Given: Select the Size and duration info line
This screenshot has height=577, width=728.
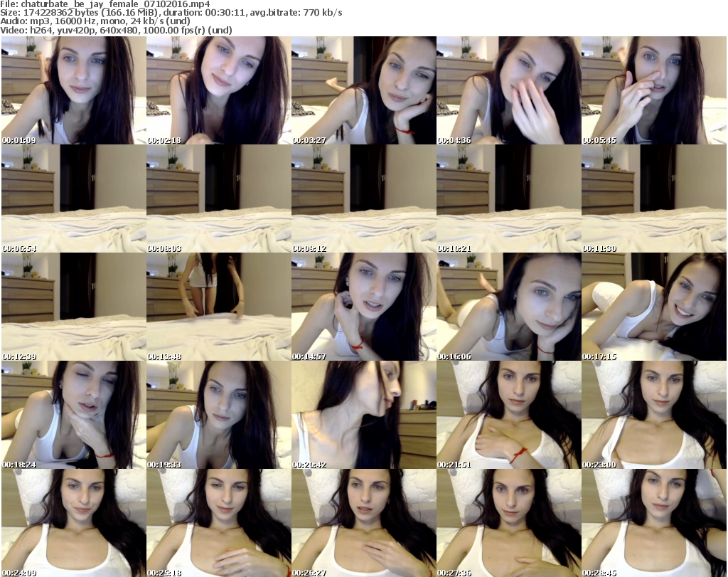Looking at the screenshot, I should (171, 13).
